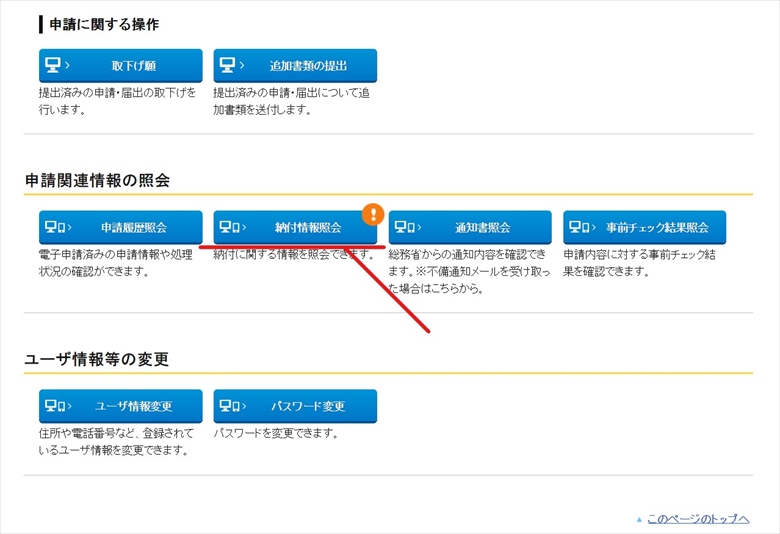Click device icon on ユーザ情報変更 button

point(55,406)
